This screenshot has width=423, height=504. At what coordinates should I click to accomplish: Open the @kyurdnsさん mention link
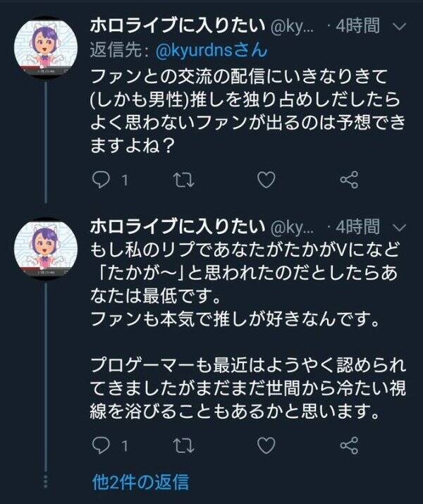211,51
